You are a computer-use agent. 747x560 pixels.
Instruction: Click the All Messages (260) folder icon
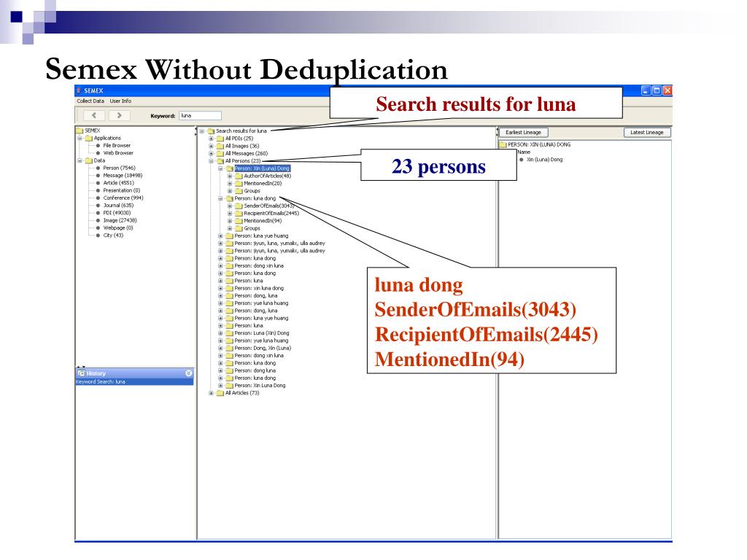220,153
